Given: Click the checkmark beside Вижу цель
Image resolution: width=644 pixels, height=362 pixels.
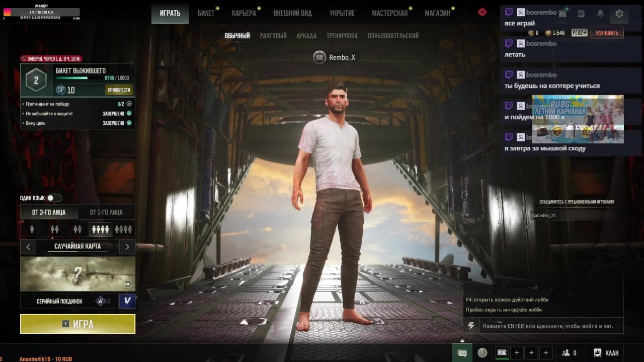Looking at the screenshot, I should (129, 123).
